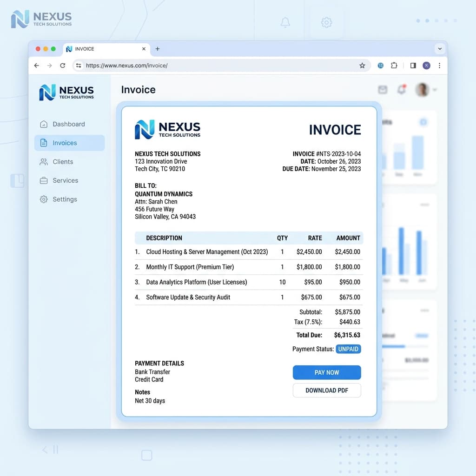This screenshot has width=476, height=476.
Task: Click the Services briefcase icon
Action: point(44,181)
